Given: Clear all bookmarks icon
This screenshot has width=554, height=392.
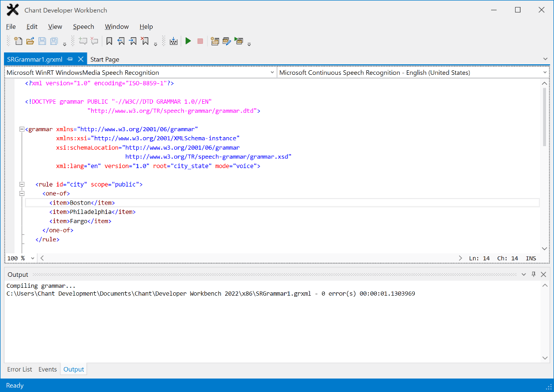Looking at the screenshot, I should tap(145, 41).
